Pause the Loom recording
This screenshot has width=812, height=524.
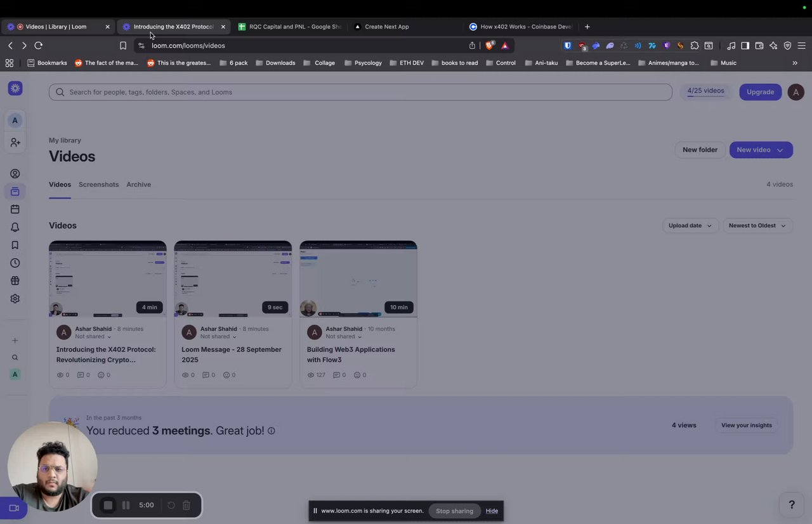point(126,505)
